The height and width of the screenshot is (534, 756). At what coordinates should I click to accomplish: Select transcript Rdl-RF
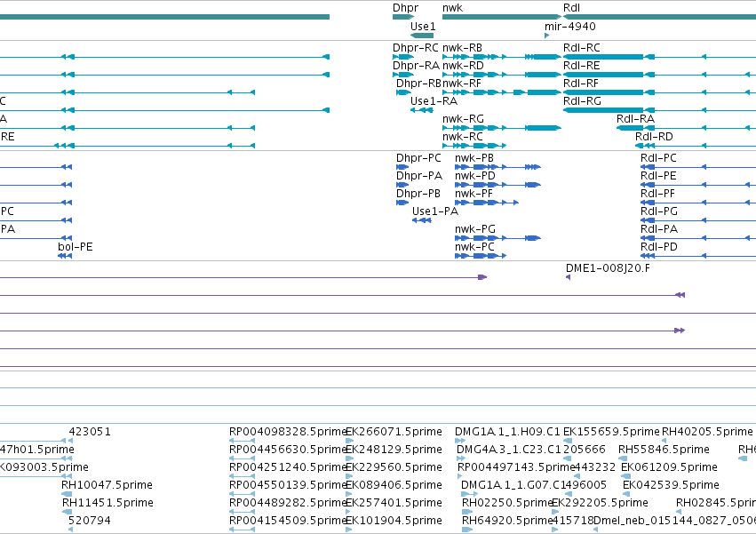[x=659, y=92]
